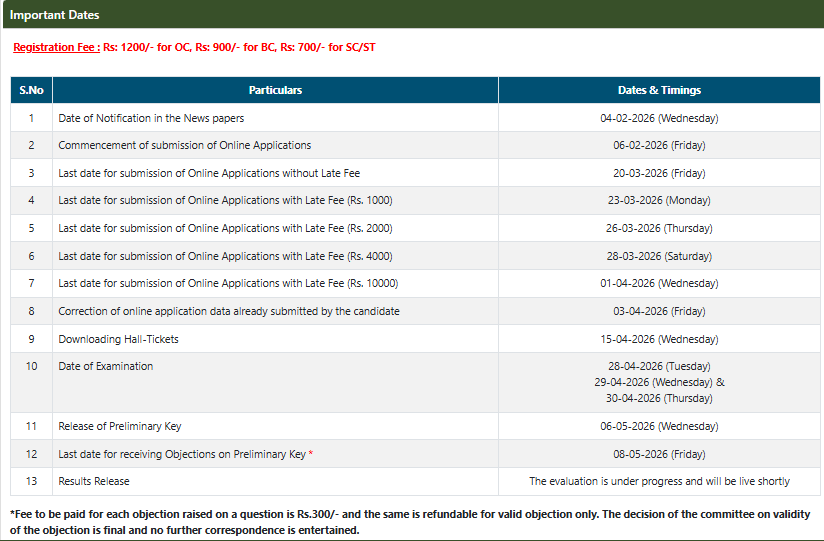Click the Late Fee (Rs. 2000) row text
This screenshot has width=824, height=541.
click(x=225, y=228)
